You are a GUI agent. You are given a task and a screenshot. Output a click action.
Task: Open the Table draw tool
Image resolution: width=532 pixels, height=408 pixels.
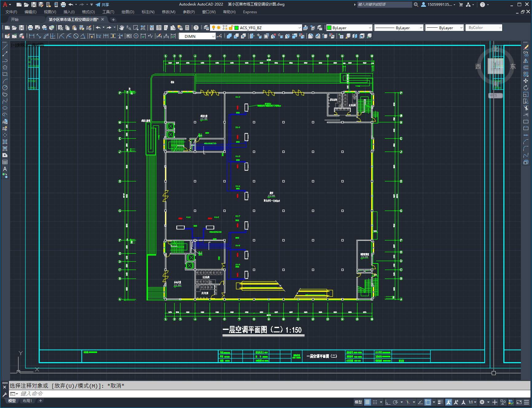point(5,162)
